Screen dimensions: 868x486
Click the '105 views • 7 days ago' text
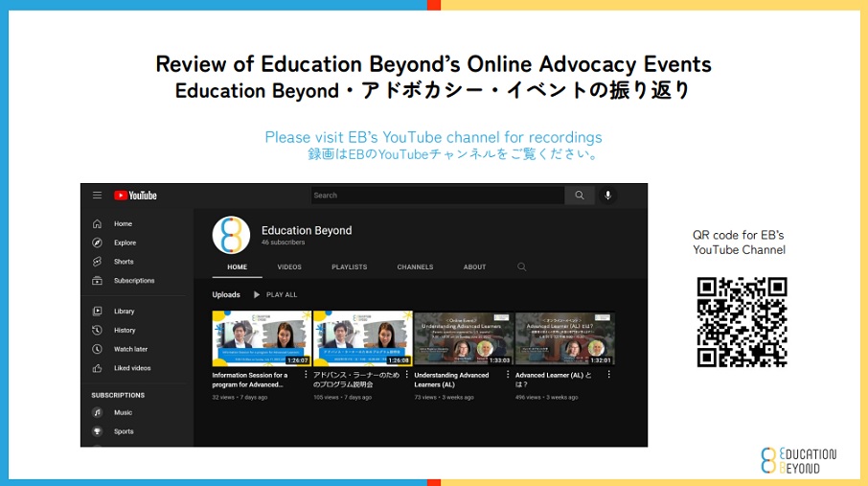click(x=343, y=398)
